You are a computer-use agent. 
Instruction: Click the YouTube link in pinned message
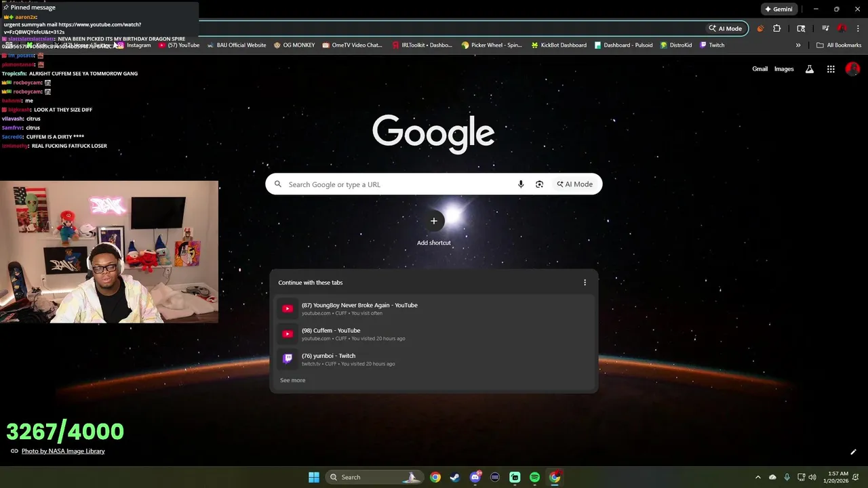pyautogui.click(x=73, y=28)
